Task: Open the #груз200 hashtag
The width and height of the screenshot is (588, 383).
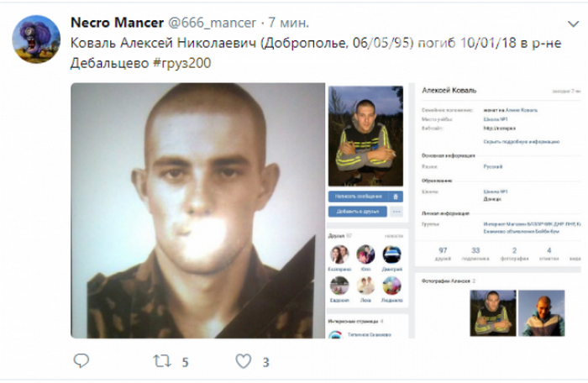Action: click(x=182, y=63)
